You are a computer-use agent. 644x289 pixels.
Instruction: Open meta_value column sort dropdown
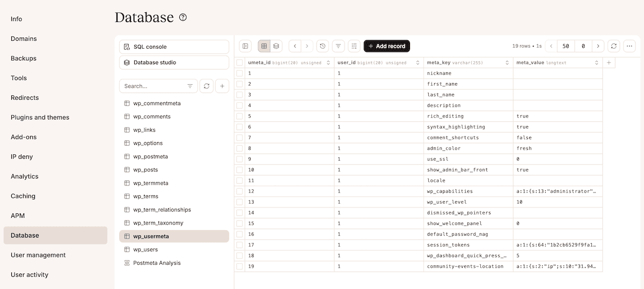(596, 63)
